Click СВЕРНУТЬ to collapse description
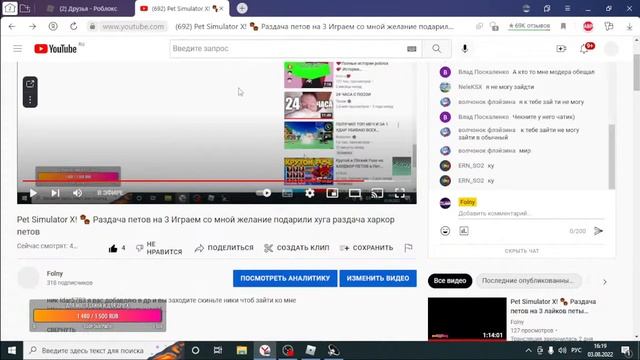 (x=61, y=329)
